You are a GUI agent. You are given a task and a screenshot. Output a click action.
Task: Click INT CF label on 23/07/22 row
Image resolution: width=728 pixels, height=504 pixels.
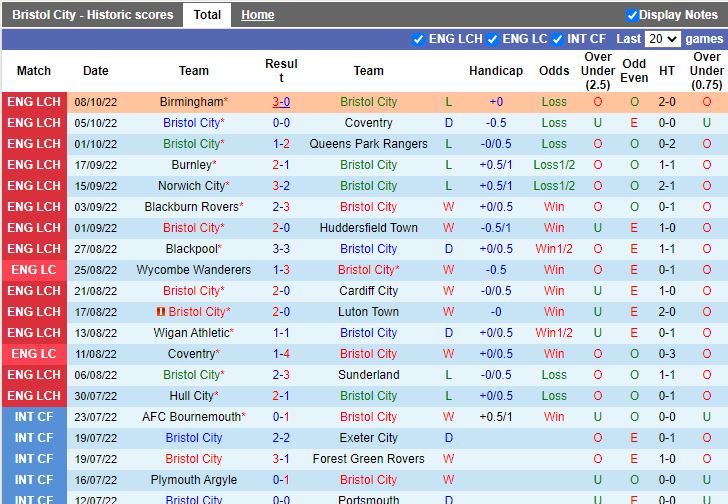(x=34, y=417)
